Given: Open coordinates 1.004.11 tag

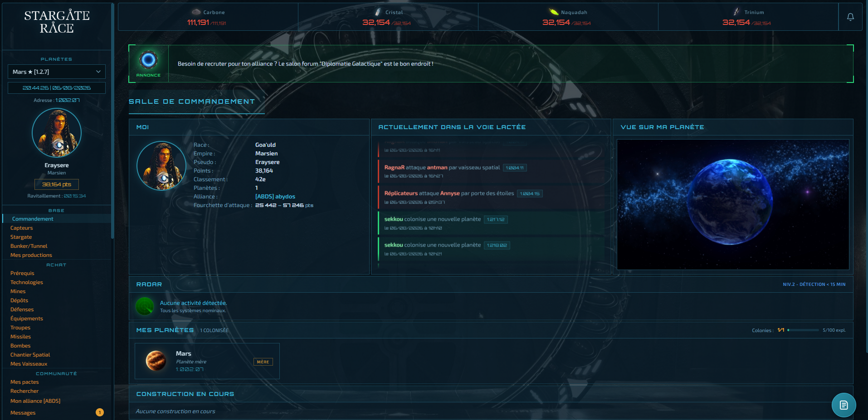Looking at the screenshot, I should [515, 168].
